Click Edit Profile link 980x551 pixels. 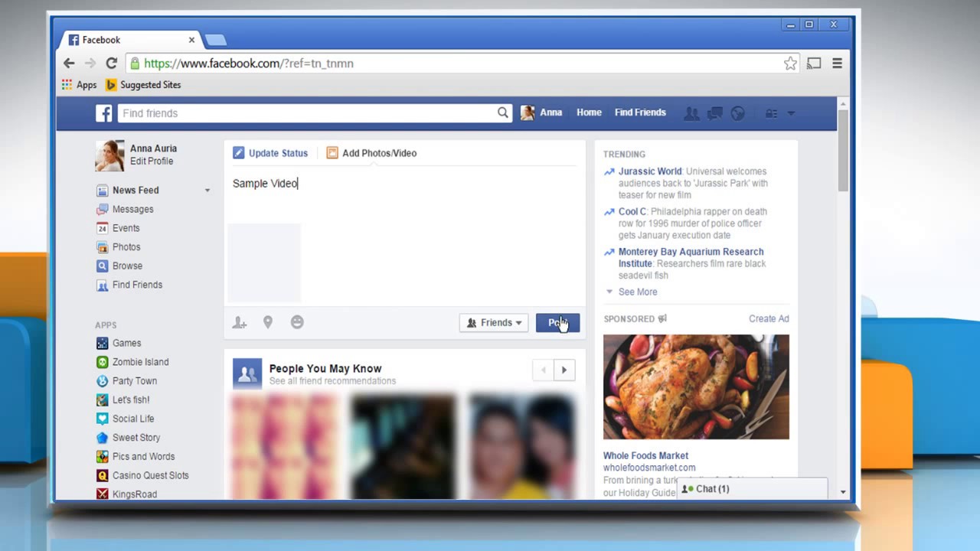(152, 161)
